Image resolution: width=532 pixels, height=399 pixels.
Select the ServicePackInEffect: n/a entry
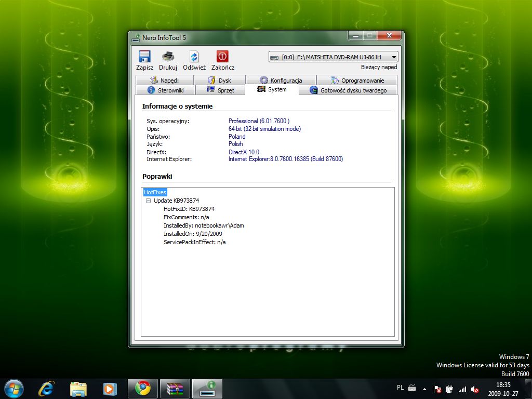[194, 242]
